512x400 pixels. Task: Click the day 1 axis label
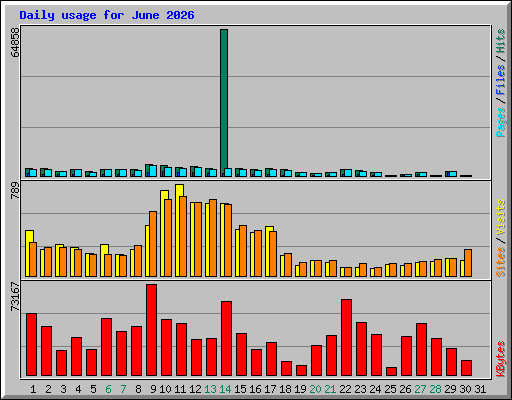(x=33, y=389)
